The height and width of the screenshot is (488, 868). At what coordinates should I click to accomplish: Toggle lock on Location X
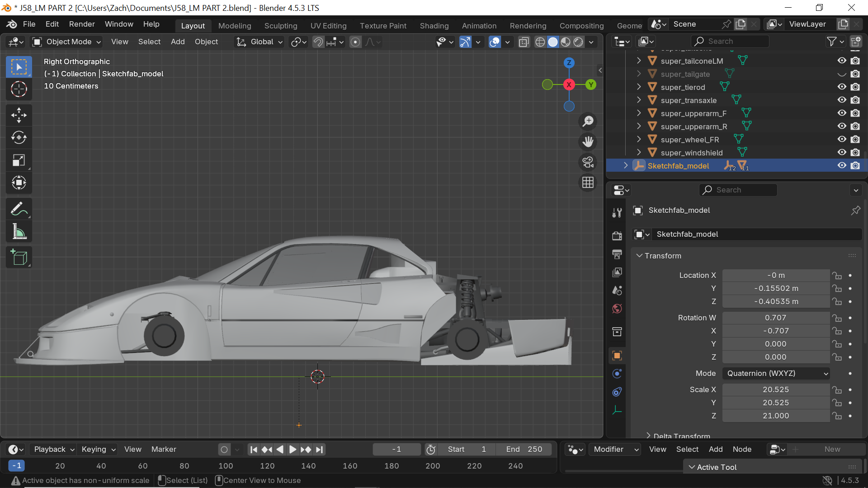point(837,276)
